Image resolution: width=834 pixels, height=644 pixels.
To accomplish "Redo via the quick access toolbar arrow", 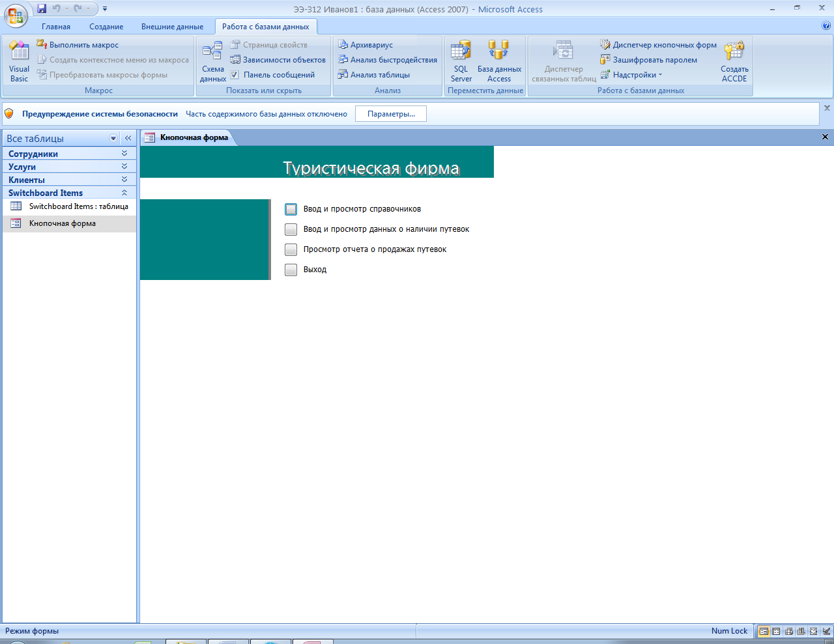I will coord(78,8).
